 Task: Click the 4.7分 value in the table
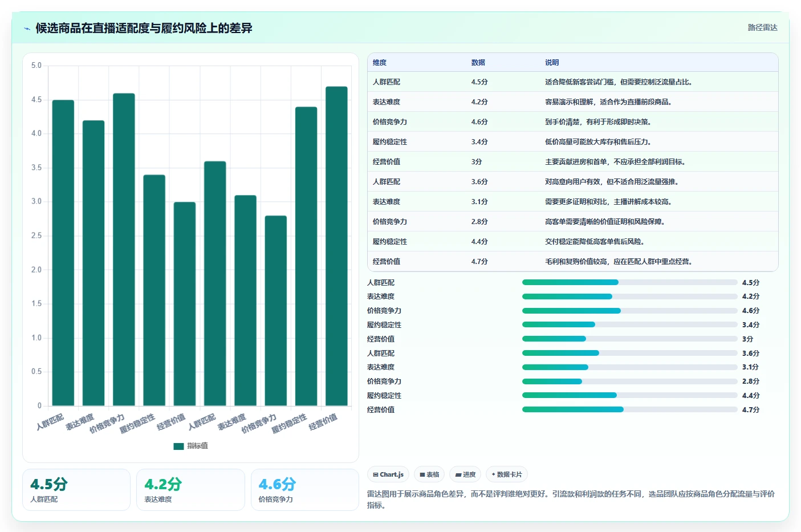(479, 262)
